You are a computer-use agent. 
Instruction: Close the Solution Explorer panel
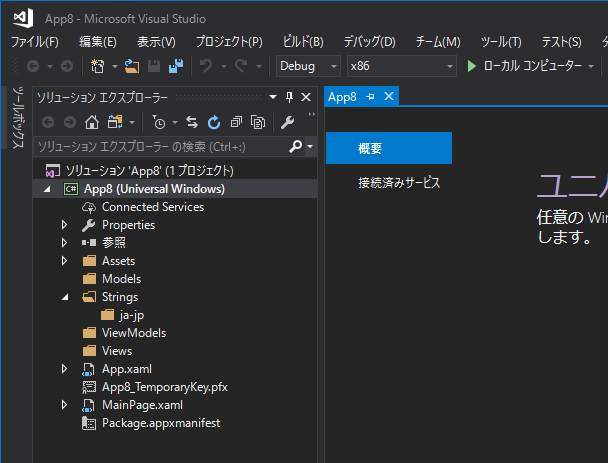pyautogui.click(x=306, y=97)
